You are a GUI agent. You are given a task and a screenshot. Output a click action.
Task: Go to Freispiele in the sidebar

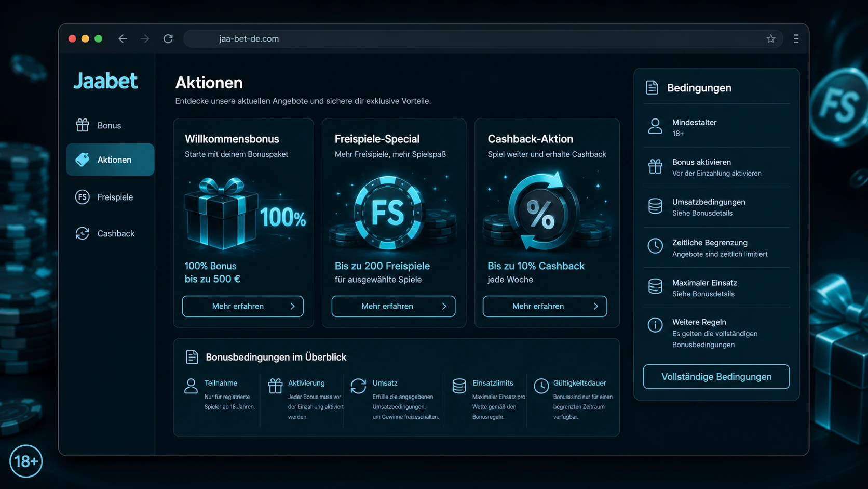point(110,197)
